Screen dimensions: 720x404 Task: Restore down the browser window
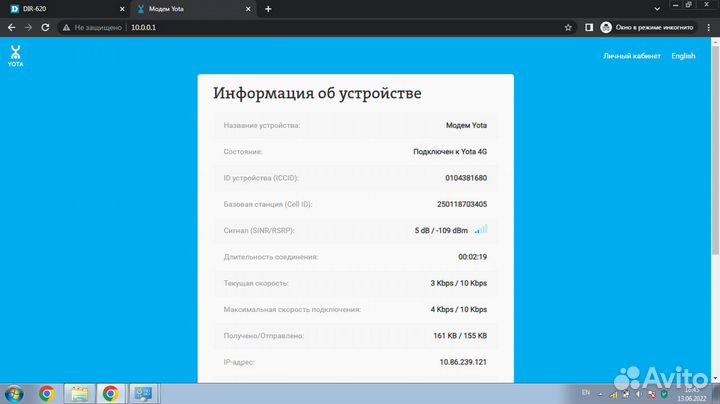pos(688,5)
